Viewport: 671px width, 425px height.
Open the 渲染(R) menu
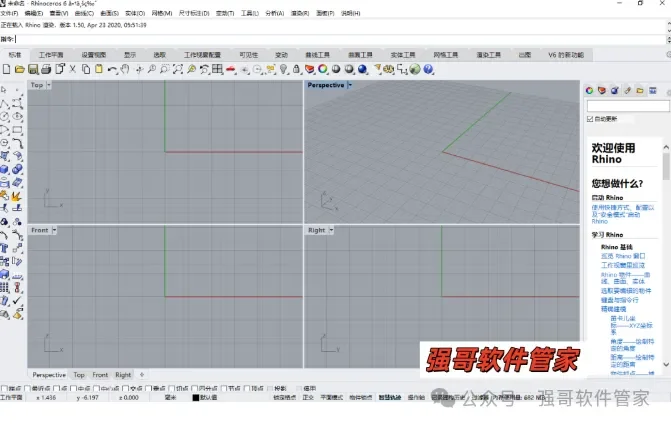click(300, 13)
